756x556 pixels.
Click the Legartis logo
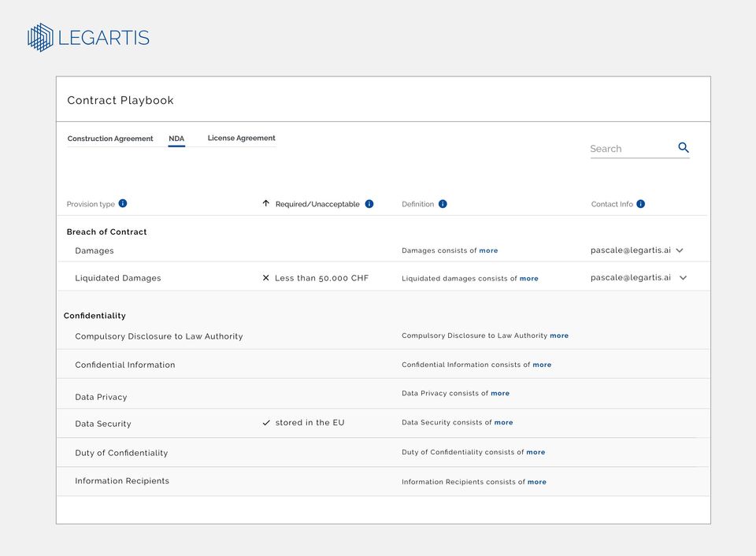point(88,37)
